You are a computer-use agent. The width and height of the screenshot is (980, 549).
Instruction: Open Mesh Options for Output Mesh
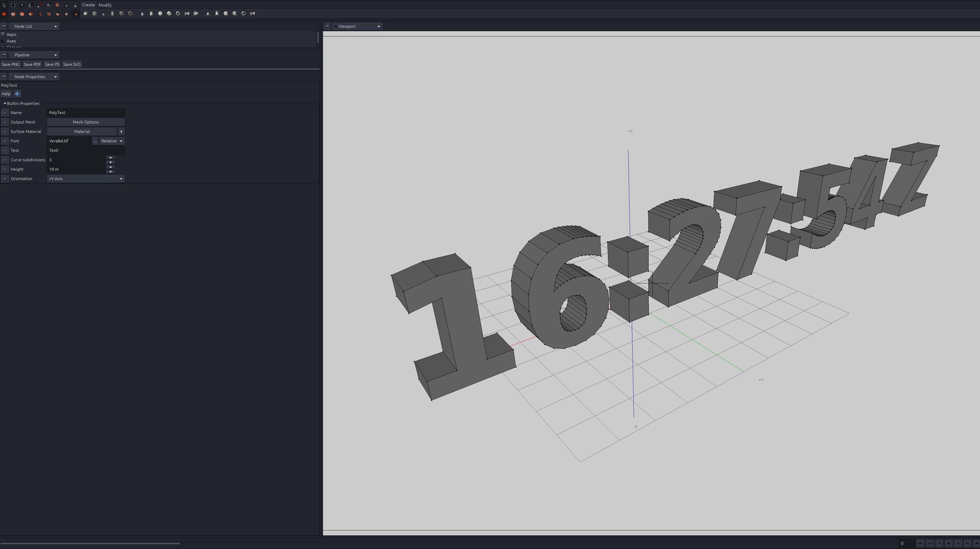pyautogui.click(x=86, y=122)
